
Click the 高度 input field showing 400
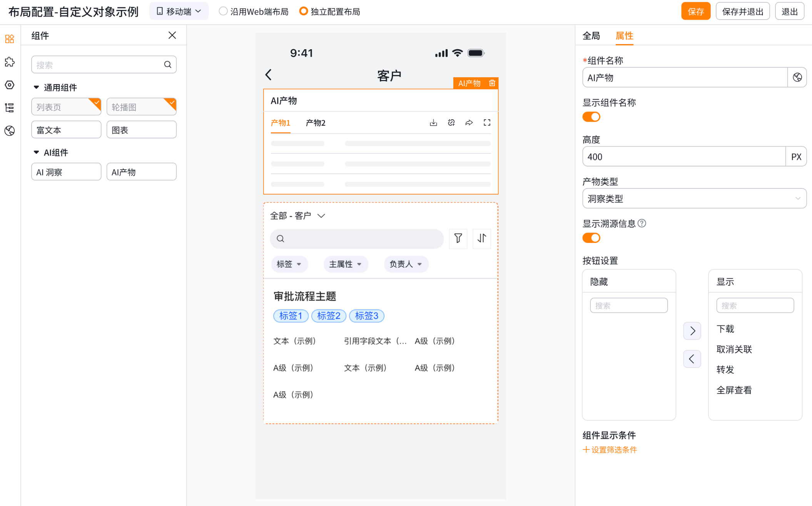point(684,156)
